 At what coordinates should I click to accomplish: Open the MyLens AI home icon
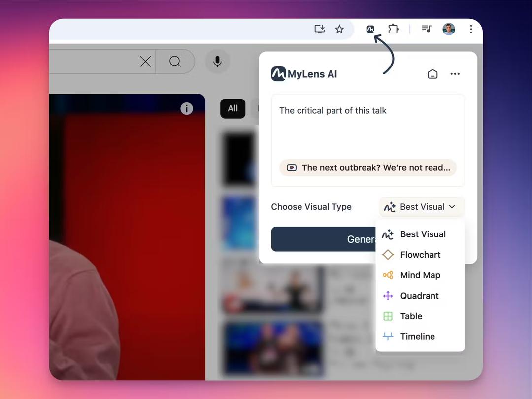[432, 74]
